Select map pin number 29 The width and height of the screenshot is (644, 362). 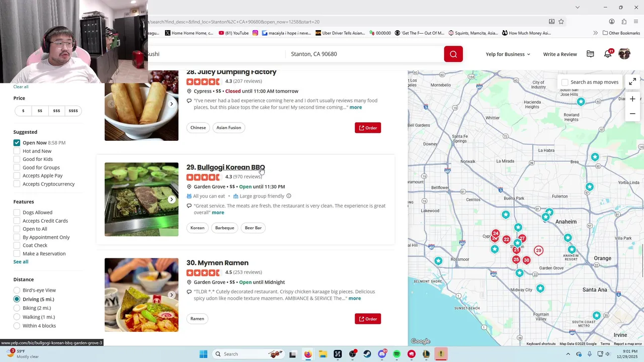point(538,250)
